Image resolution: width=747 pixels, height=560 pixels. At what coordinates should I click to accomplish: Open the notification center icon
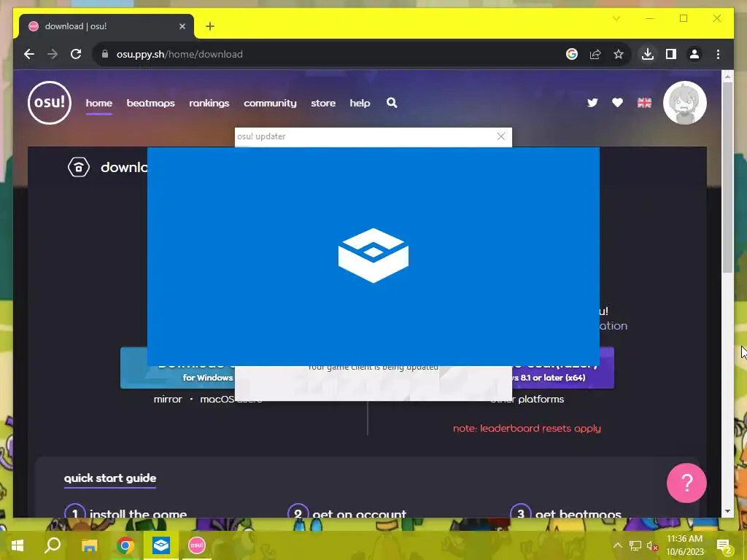coord(724,545)
